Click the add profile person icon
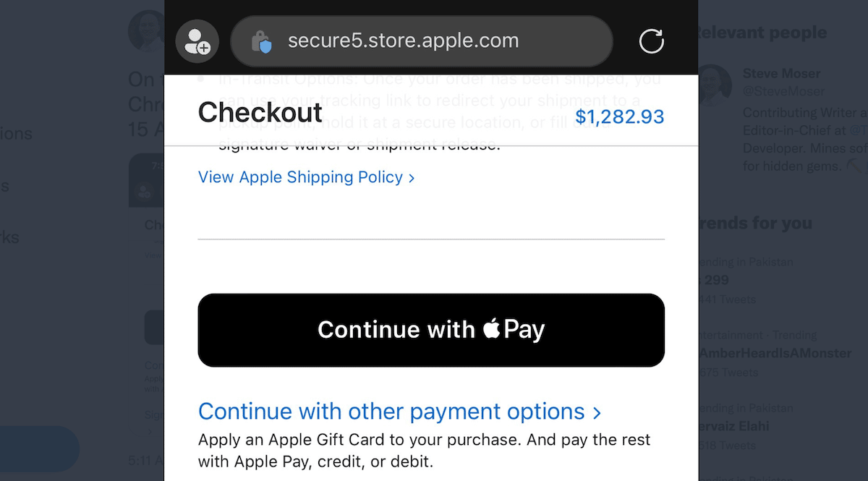Image resolution: width=868 pixels, height=481 pixels. click(x=197, y=41)
